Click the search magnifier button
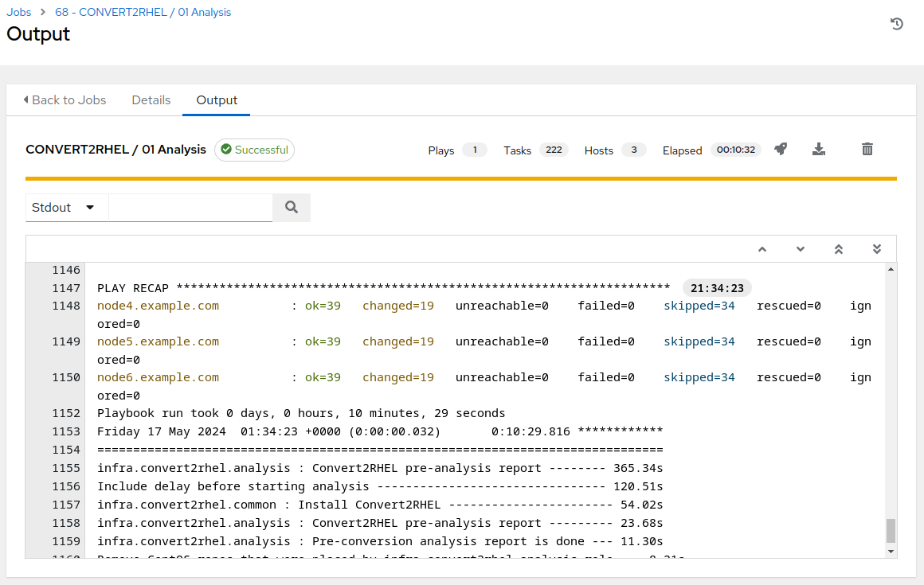924x585 pixels. 291,208
